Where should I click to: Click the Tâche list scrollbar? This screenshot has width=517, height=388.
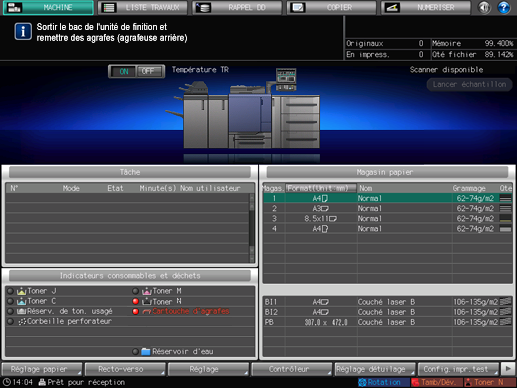point(252,228)
